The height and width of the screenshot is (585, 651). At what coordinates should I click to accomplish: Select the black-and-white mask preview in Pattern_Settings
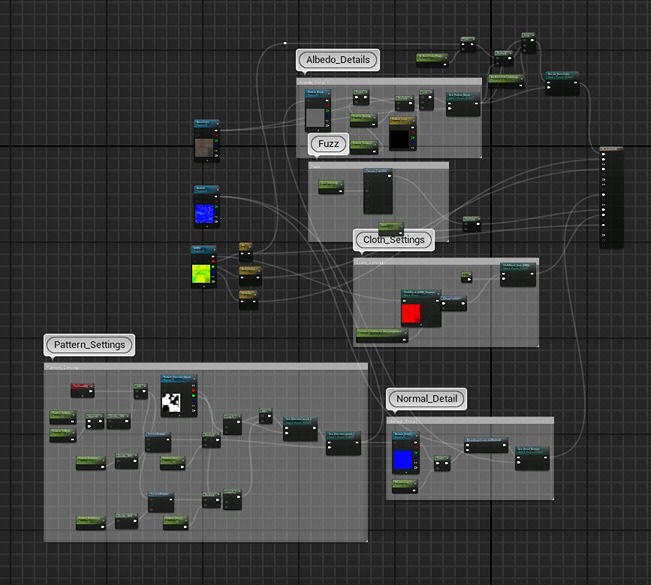(171, 403)
